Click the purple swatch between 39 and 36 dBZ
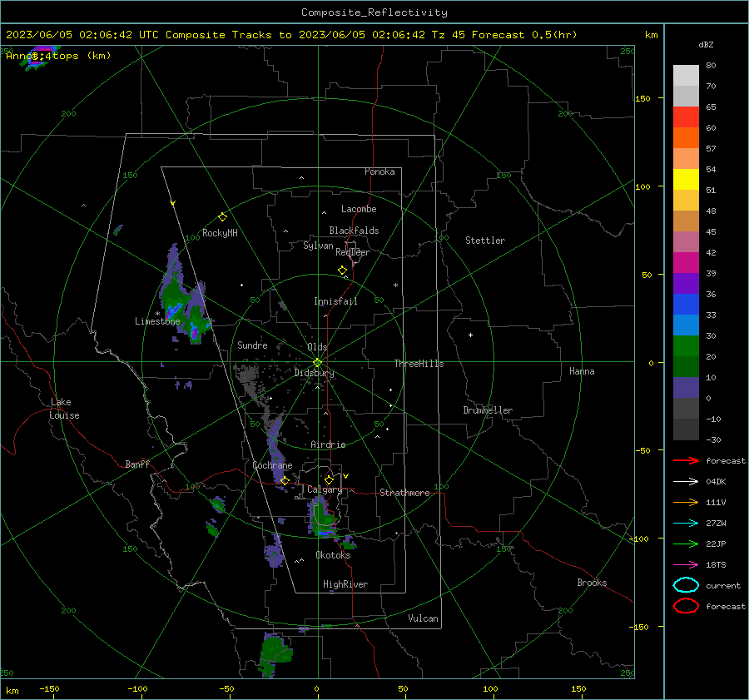Screen dimensions: 749x700 (686, 283)
